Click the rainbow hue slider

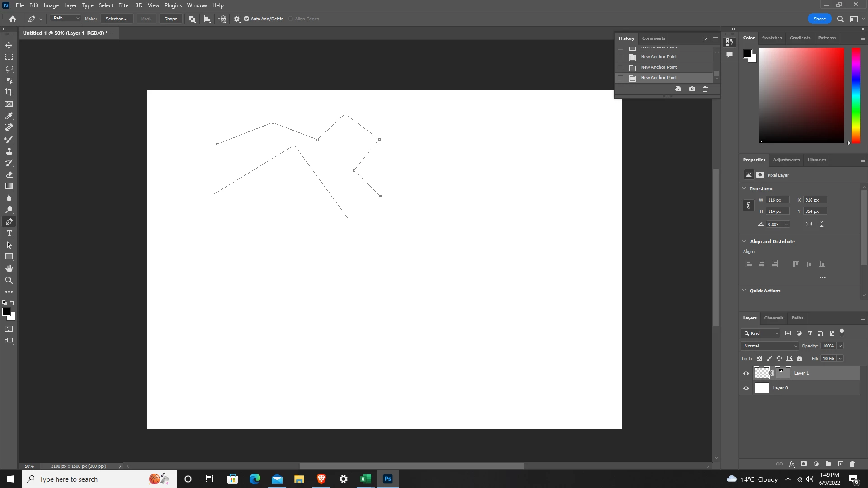[856, 95]
